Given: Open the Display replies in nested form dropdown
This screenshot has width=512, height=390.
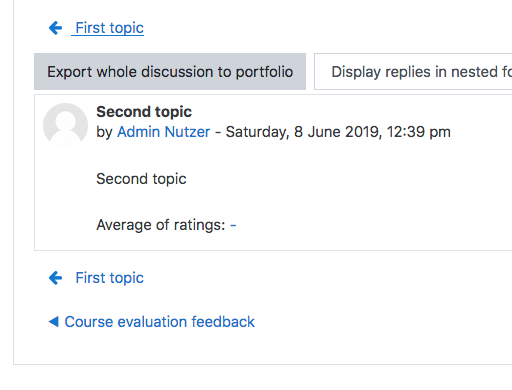Looking at the screenshot, I should 413,72.
